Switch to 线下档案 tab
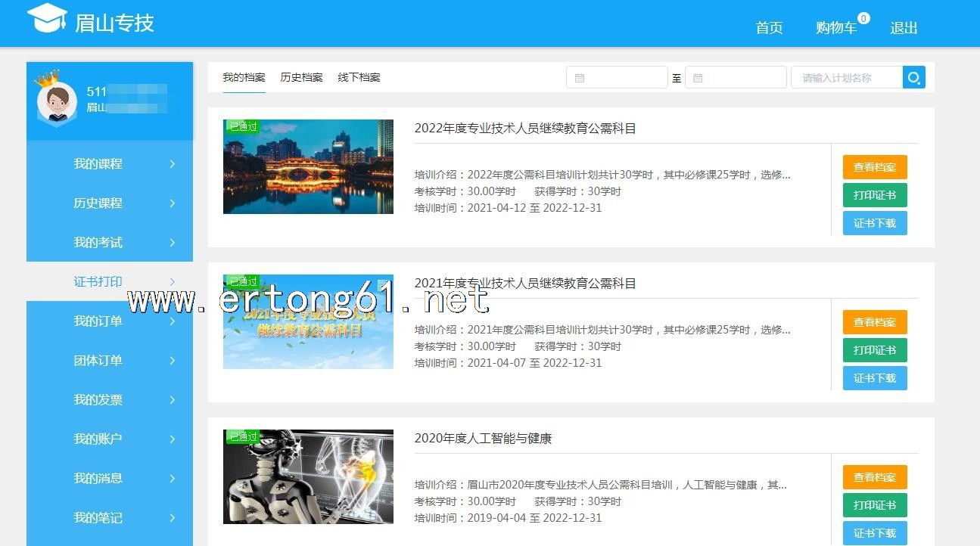This screenshot has height=546, width=980. pos(359,77)
